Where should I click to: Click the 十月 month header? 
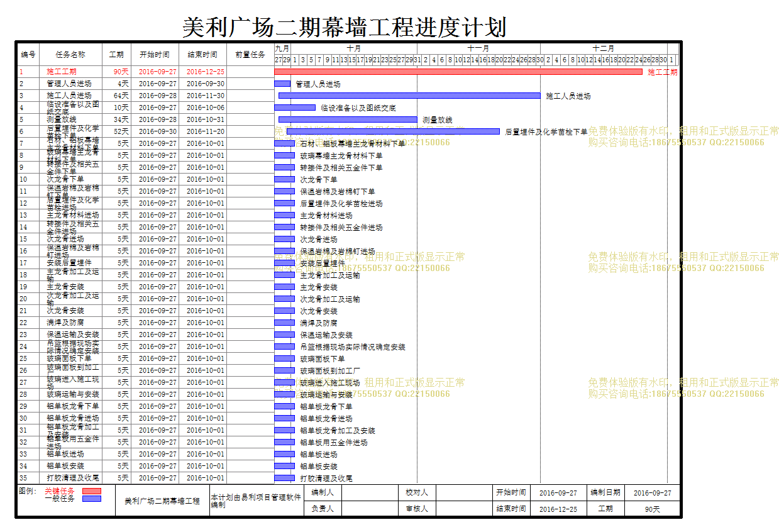353,48
